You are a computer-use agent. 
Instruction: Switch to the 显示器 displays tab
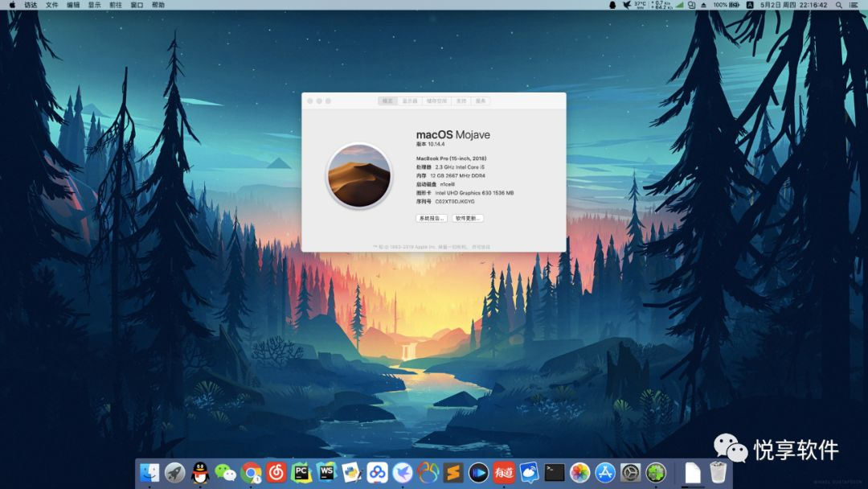coord(410,101)
